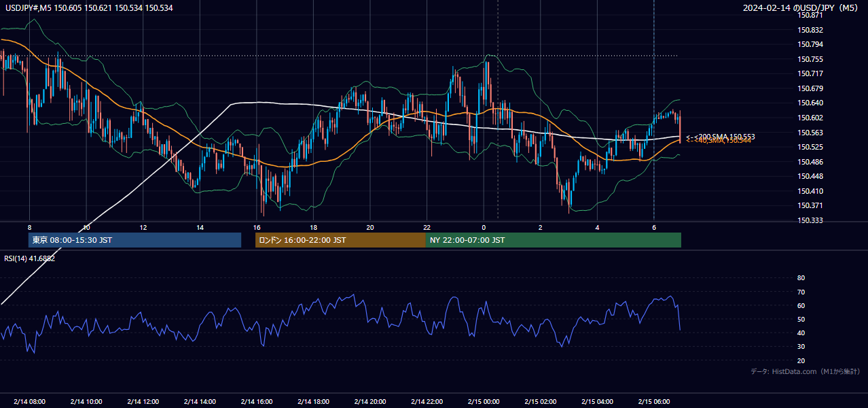Select the Tokyo 08:00-15:30 JST session bar
868x408 pixels.
pyautogui.click(x=134, y=240)
